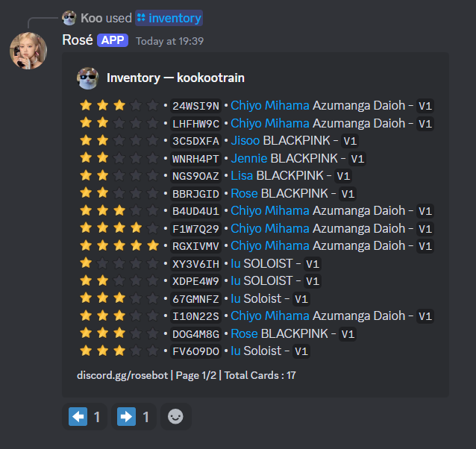Click card code WNRH4PT

tap(195, 159)
